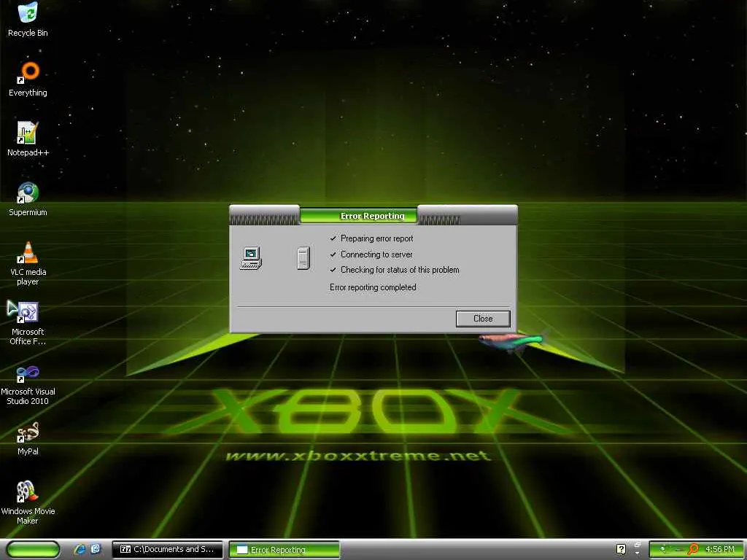The width and height of the screenshot is (747, 560).
Task: Select the Microsoft Office FrontPage shortcut
Action: [x=28, y=322]
